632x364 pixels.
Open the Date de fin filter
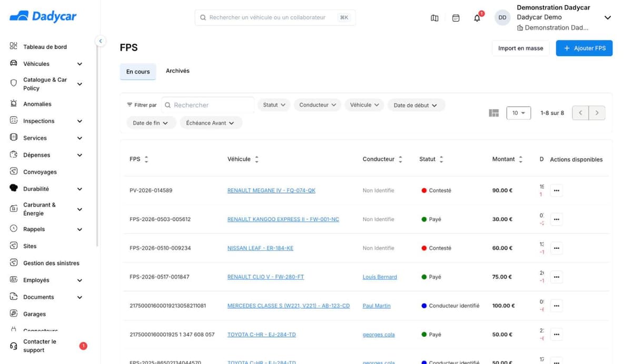(x=151, y=123)
